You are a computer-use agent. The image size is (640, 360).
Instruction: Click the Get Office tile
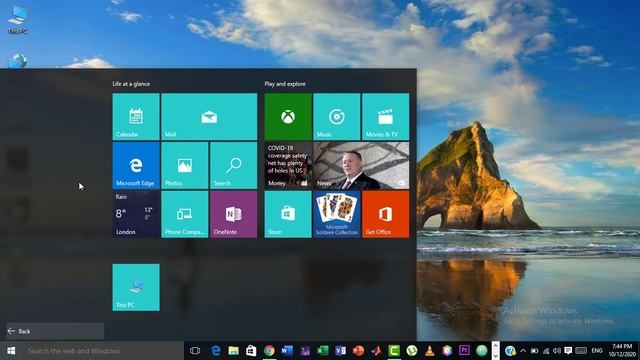(x=385, y=214)
